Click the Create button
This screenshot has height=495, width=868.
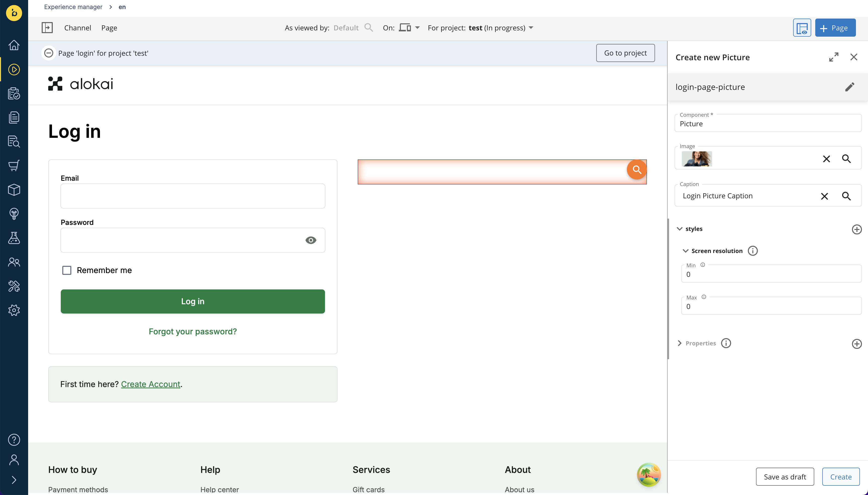pos(841,477)
